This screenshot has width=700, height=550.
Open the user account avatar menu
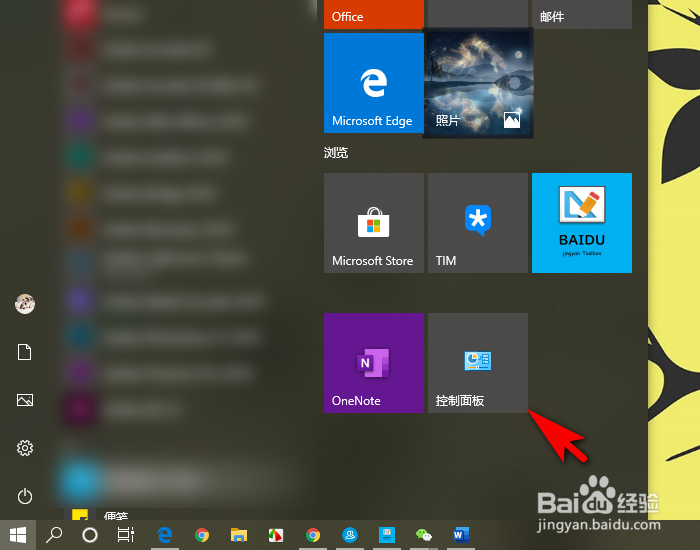[25, 304]
